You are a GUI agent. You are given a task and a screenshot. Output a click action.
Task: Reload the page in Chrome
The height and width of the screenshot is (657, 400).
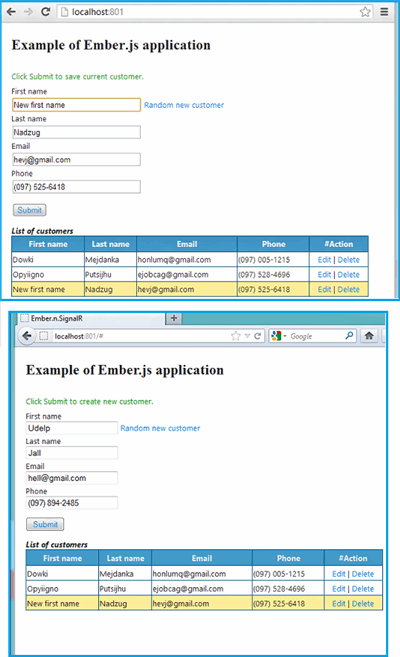pos(46,12)
